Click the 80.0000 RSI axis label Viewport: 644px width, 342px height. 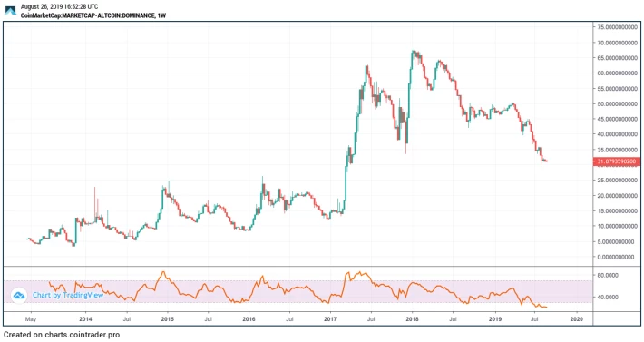click(x=608, y=276)
